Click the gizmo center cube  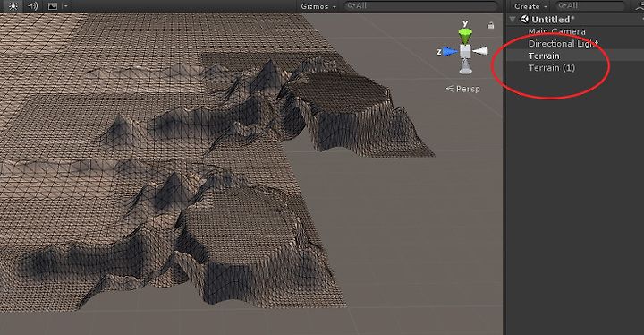tap(465, 51)
